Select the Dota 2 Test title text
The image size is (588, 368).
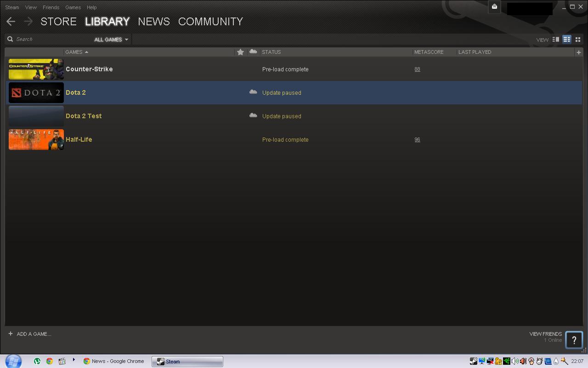[x=84, y=116]
